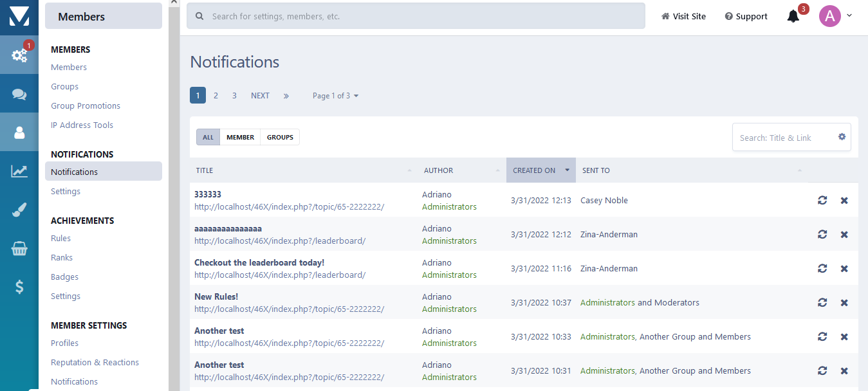The image size is (868, 391).
Task: Open Reputation & Reactions
Action: (x=95, y=363)
